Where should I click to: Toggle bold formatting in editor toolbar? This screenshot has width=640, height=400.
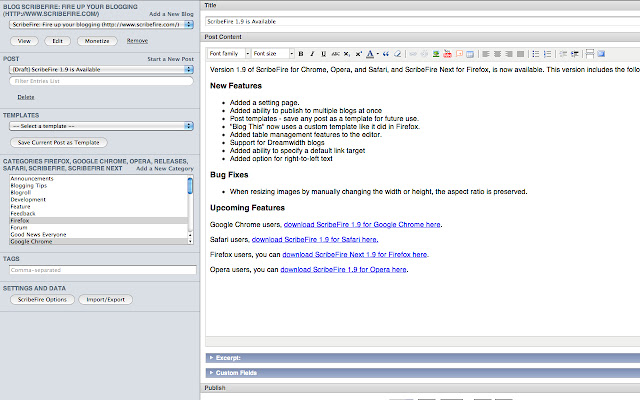[301, 54]
